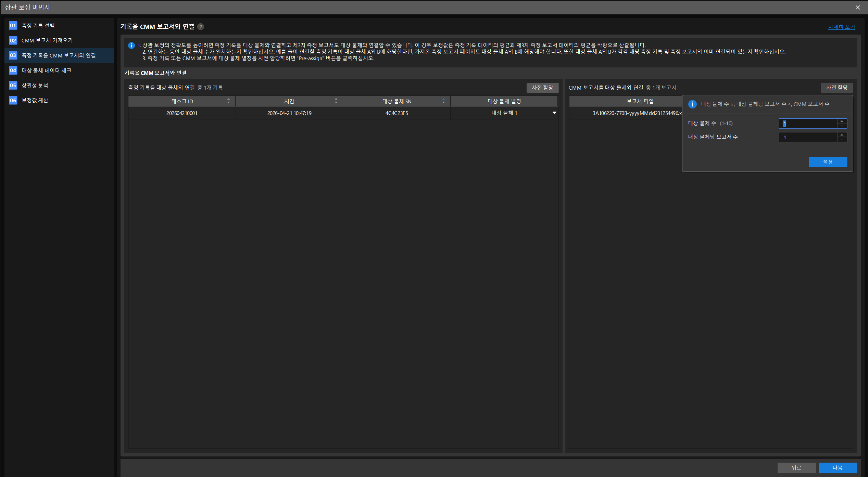Increase the 대상 물체 수 value
Image resolution: width=868 pixels, height=477 pixels.
(x=842, y=121)
